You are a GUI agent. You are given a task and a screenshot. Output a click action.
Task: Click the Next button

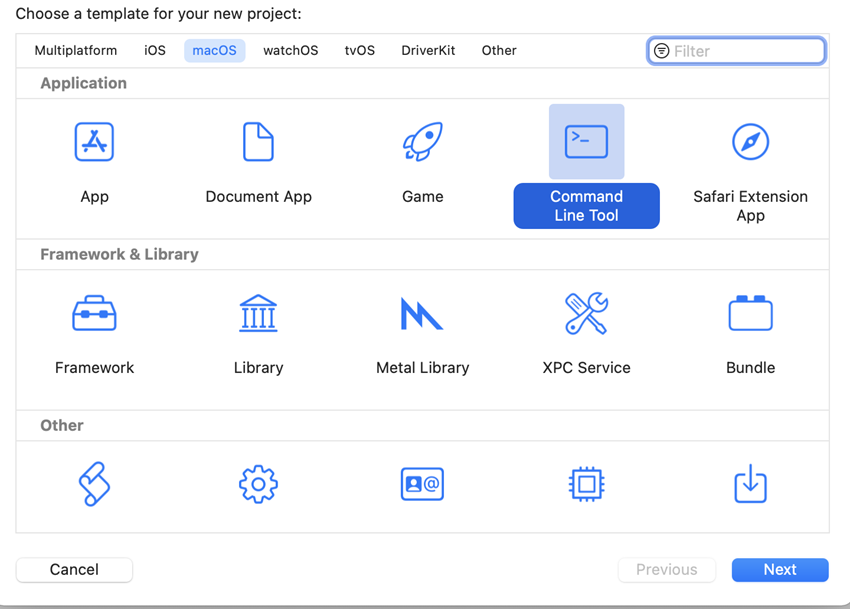(780, 569)
